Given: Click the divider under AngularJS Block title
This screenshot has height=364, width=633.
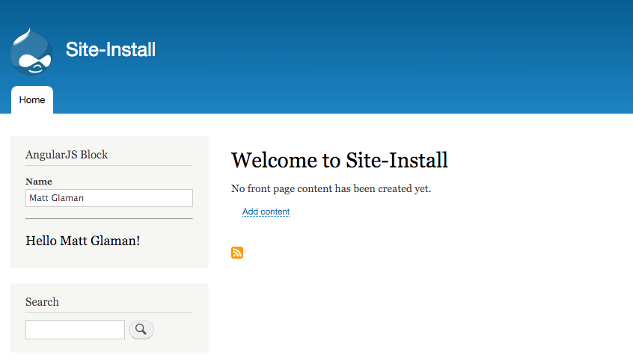Looking at the screenshot, I should (108, 166).
